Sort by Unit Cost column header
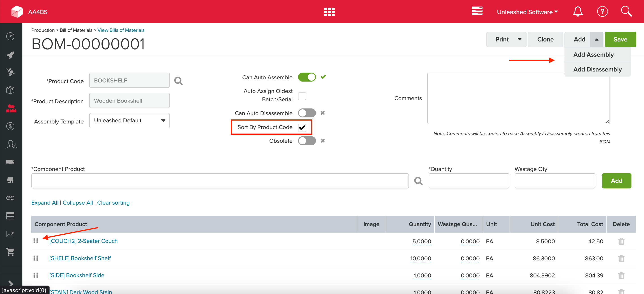The width and height of the screenshot is (644, 294). pyautogui.click(x=534, y=224)
